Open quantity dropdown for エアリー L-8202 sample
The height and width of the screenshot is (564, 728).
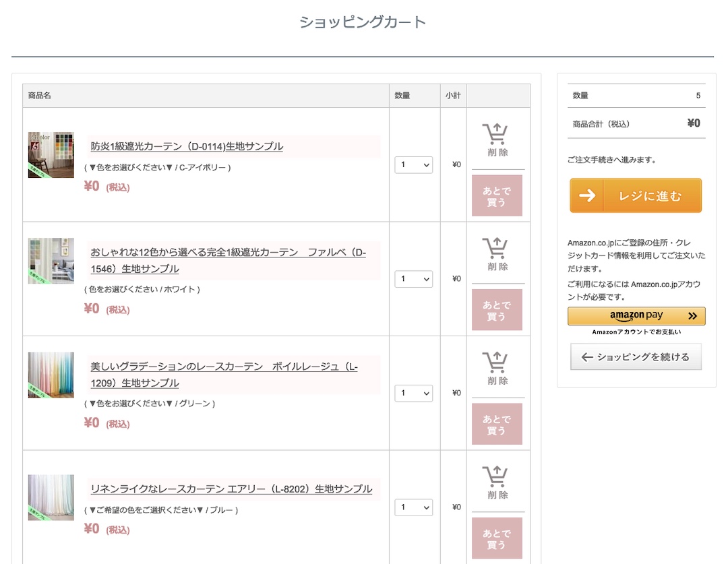pyautogui.click(x=413, y=507)
